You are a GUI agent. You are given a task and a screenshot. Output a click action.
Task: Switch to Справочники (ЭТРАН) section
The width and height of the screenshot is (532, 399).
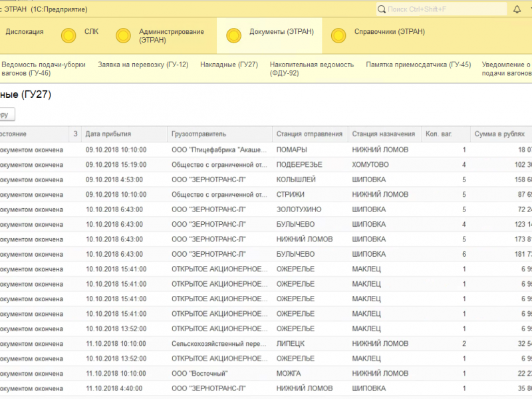point(390,31)
